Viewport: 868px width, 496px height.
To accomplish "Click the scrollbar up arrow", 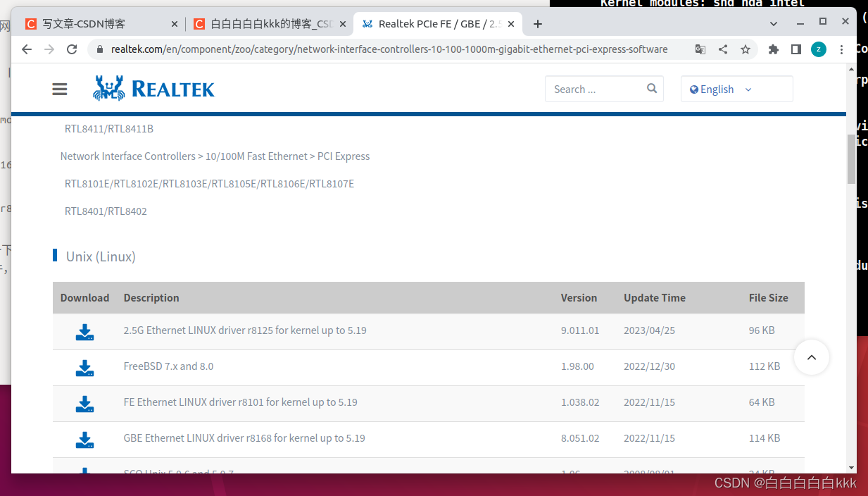I will (851, 70).
